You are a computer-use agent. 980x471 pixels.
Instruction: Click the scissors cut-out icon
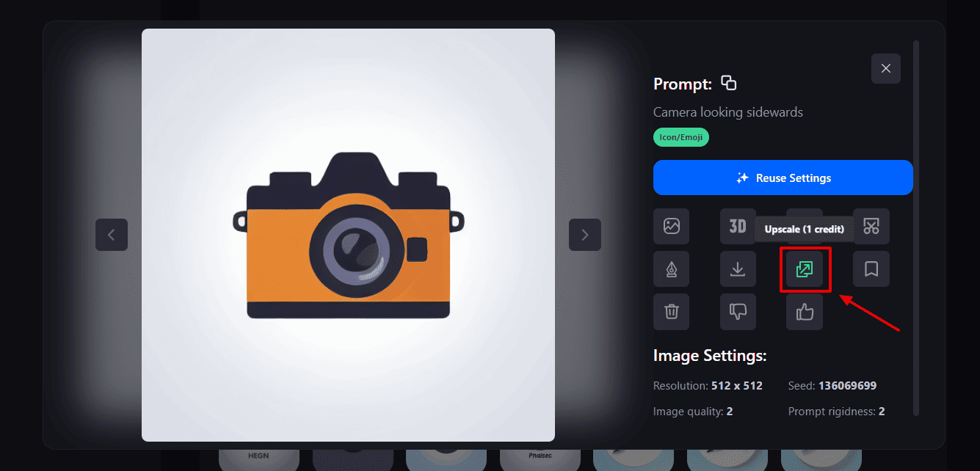click(x=871, y=227)
